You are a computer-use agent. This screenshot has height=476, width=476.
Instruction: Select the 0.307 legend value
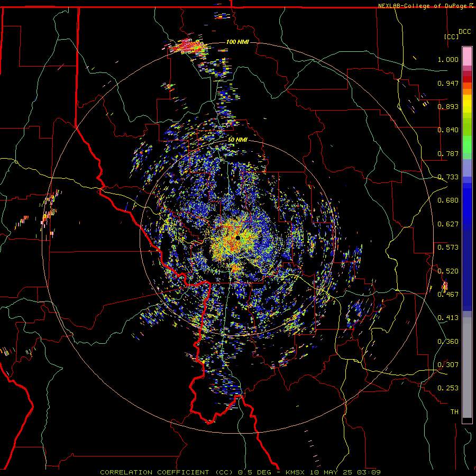click(448, 365)
